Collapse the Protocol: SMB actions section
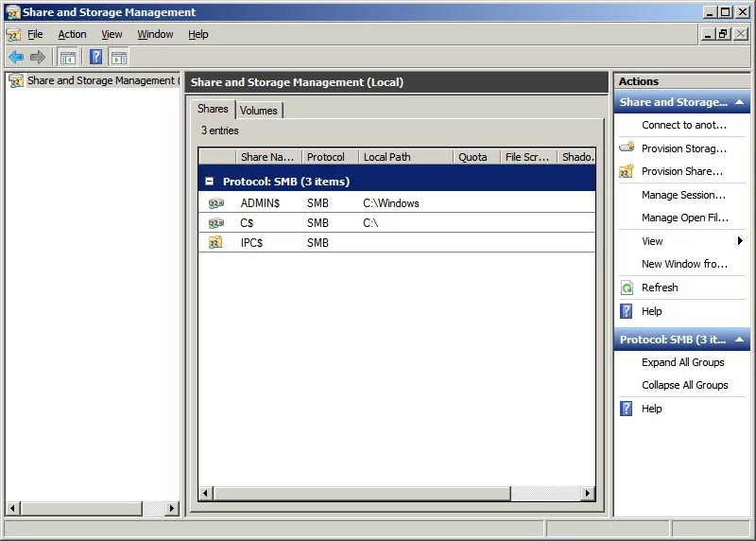 [739, 340]
